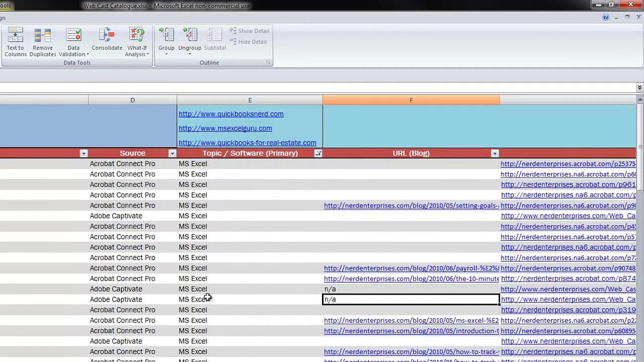Expand the Data Validation dropdown arrow
The image size is (644, 362).
coord(88,55)
